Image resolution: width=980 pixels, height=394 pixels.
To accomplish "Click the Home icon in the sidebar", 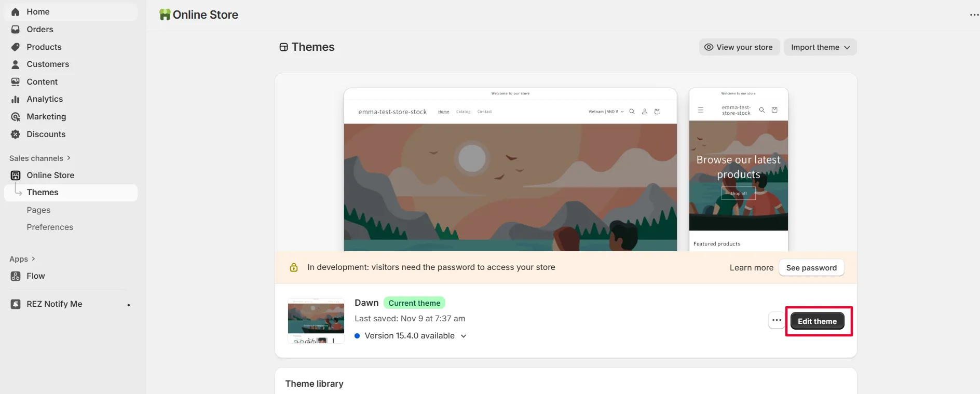I will [x=16, y=12].
